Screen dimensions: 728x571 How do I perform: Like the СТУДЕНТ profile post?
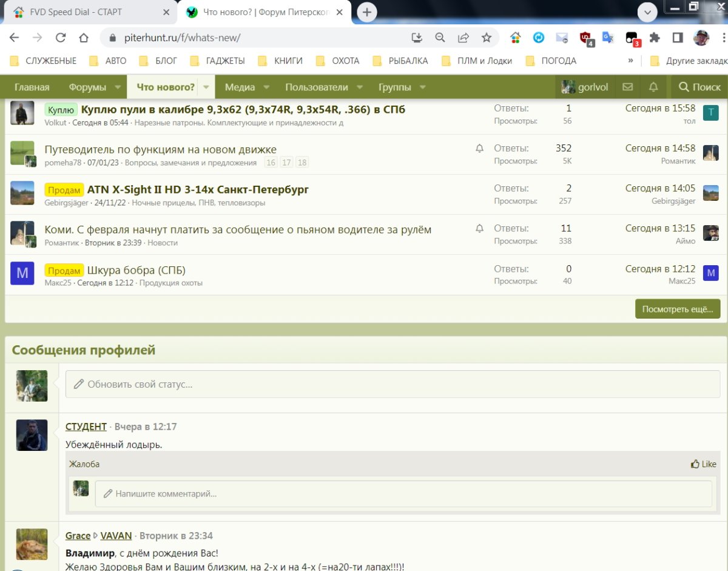point(703,464)
